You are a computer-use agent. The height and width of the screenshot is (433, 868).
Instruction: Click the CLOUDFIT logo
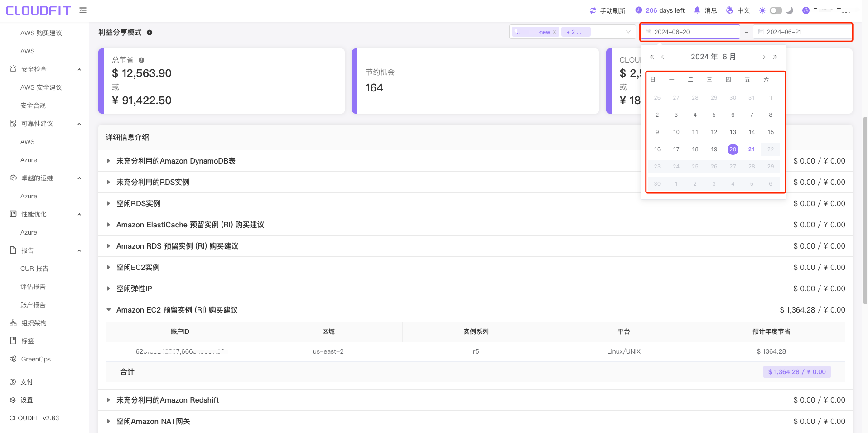coord(39,10)
